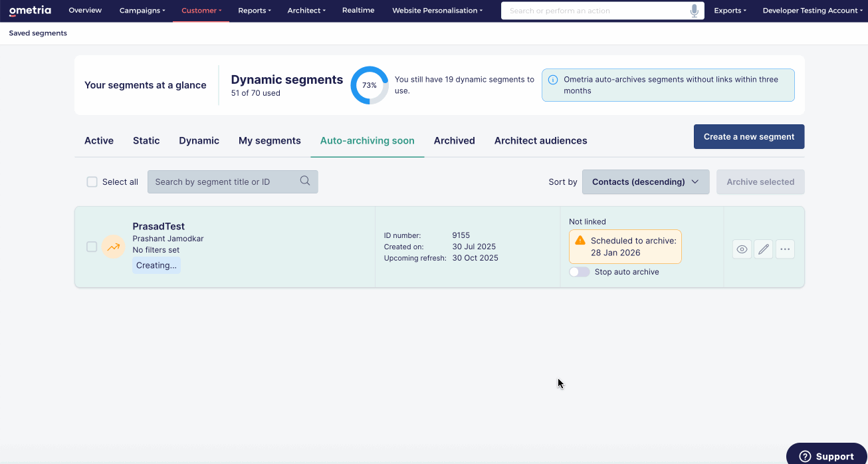
Task: Click the Creating... status badge
Action: tap(156, 265)
